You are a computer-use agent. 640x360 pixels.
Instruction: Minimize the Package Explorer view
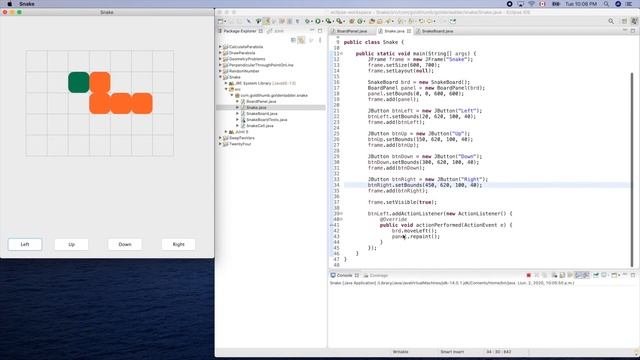coord(312,31)
